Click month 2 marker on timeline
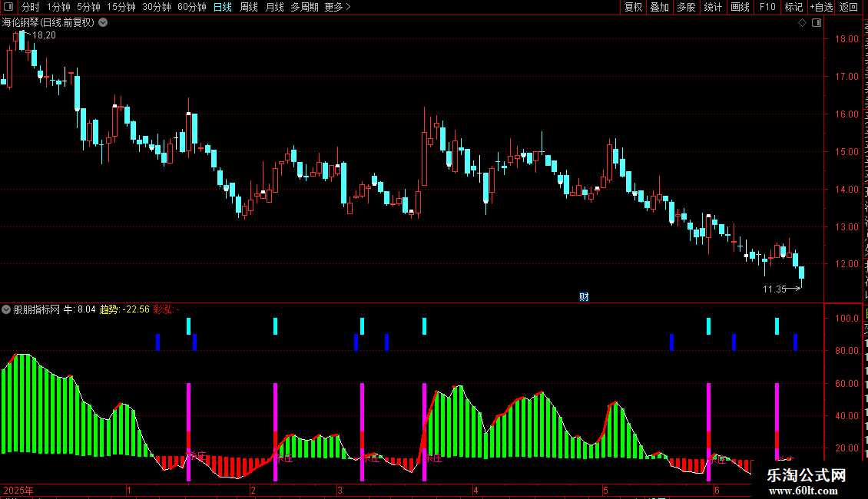 click(x=253, y=490)
